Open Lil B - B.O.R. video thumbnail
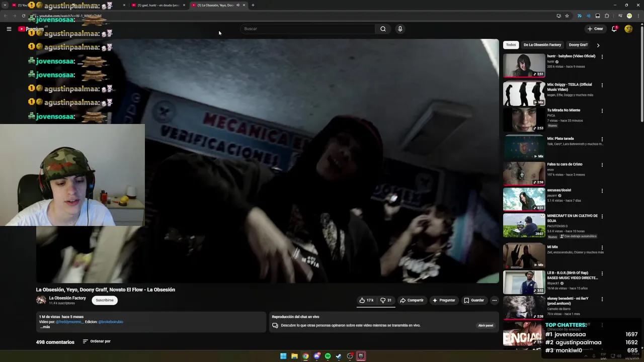Screen dimensions: 644x362 coord(524,282)
